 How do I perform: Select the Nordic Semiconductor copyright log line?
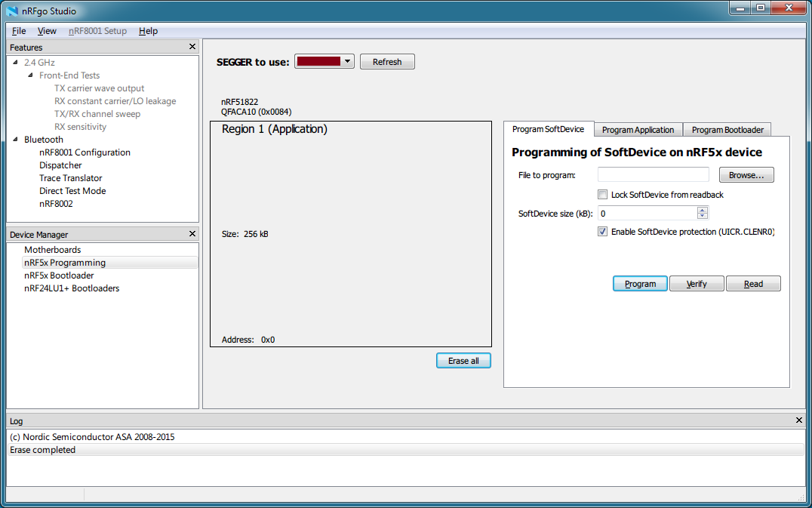(x=406, y=437)
